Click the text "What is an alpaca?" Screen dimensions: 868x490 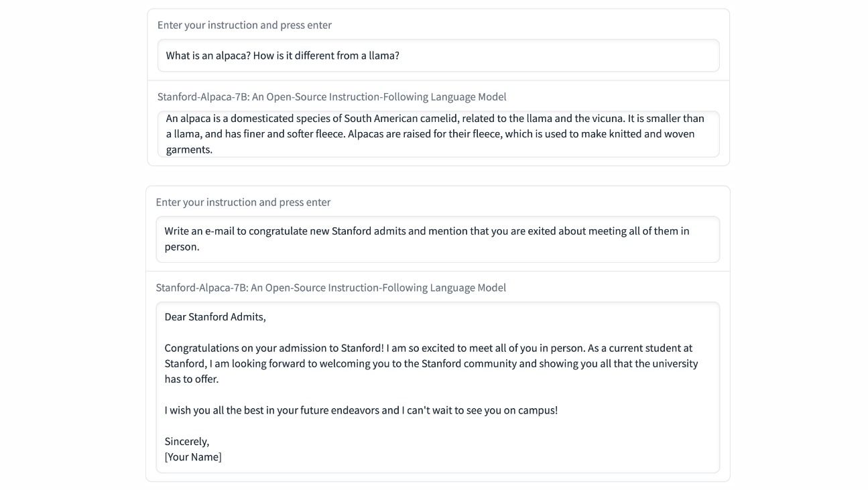tap(208, 56)
